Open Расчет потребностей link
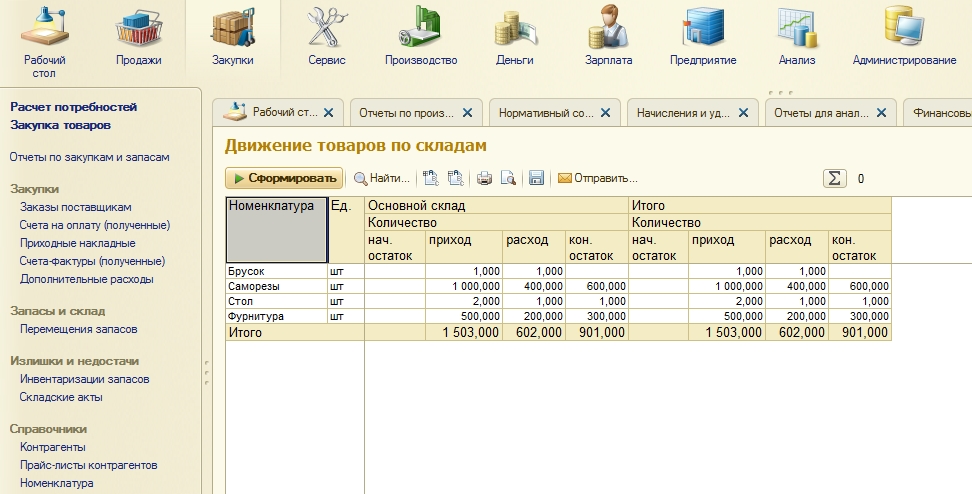This screenshot has height=494, width=972. [74, 107]
